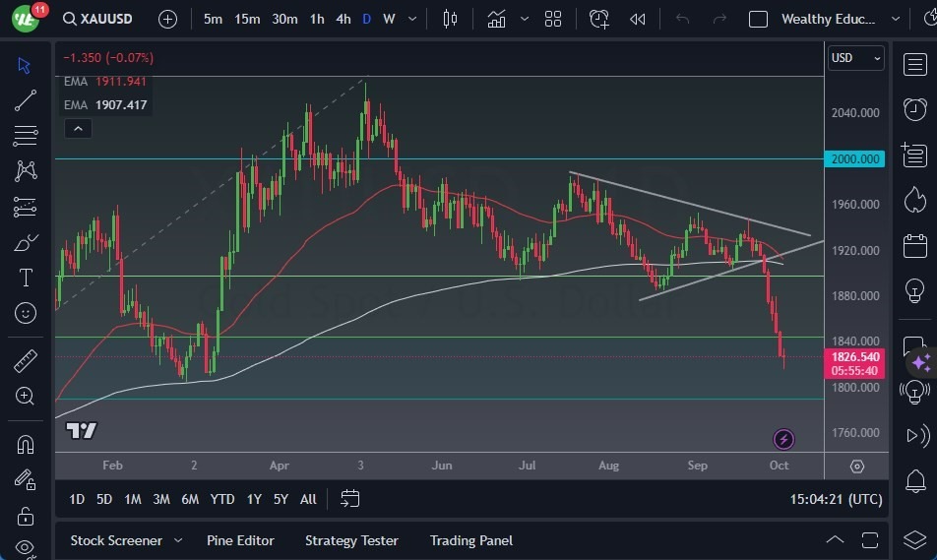
Task: Switch to the Pine Editor tab
Action: coord(240,540)
